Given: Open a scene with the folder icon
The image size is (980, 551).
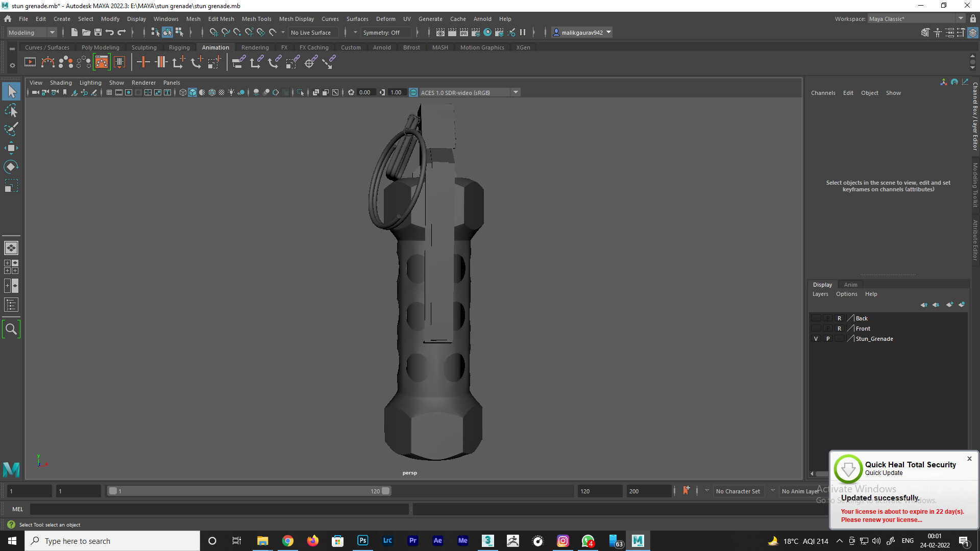Looking at the screenshot, I should click(86, 32).
